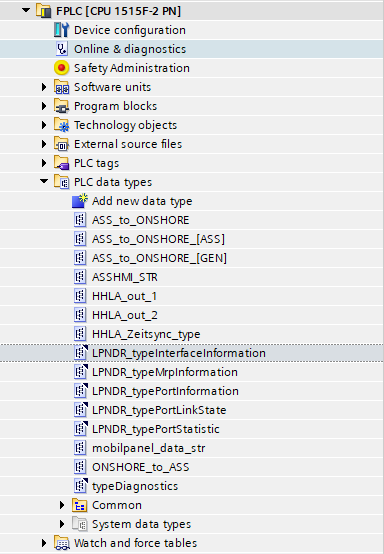Viewport: 384px width, 554px height.
Task: Select ASS_to_ONSHORE_[GEN] text
Action: click(x=159, y=258)
